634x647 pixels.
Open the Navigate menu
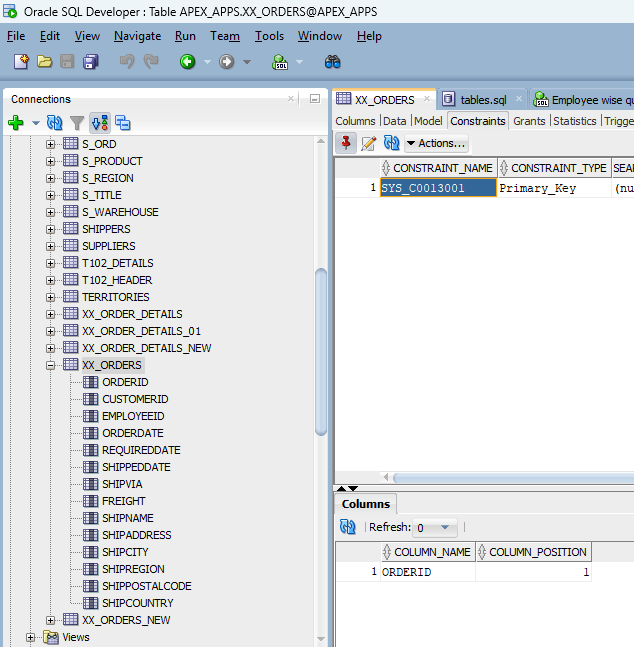point(137,36)
